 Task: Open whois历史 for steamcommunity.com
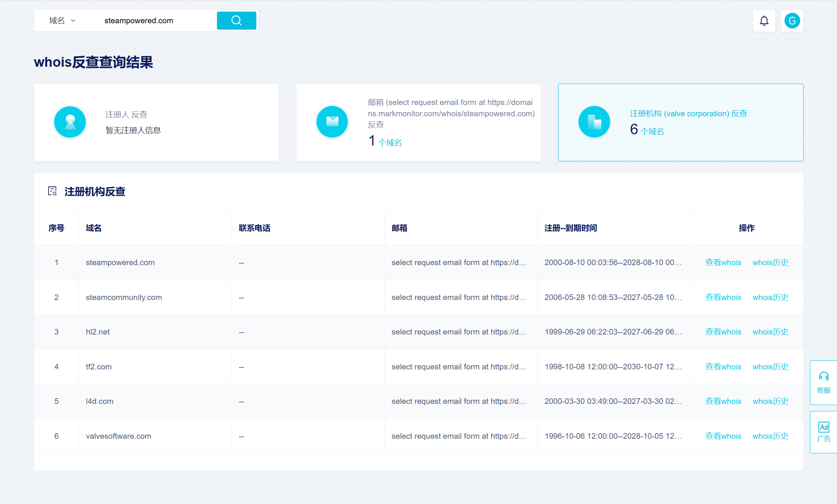click(x=770, y=297)
